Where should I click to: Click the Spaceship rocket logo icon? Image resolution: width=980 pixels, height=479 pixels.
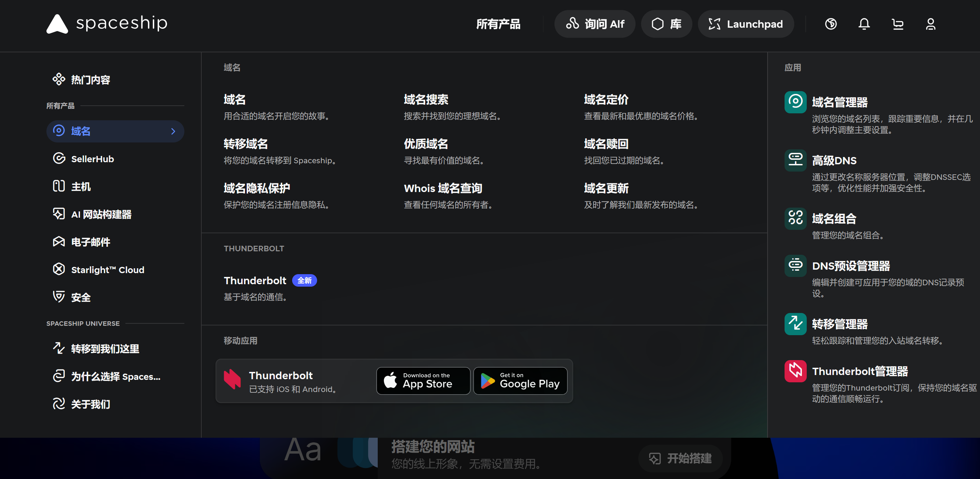(57, 24)
